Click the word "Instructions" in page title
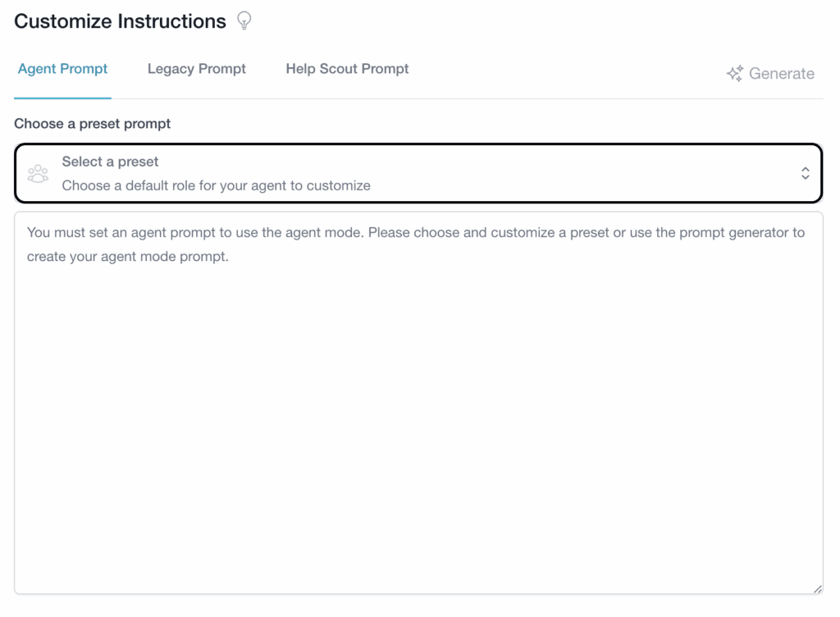 172,21
